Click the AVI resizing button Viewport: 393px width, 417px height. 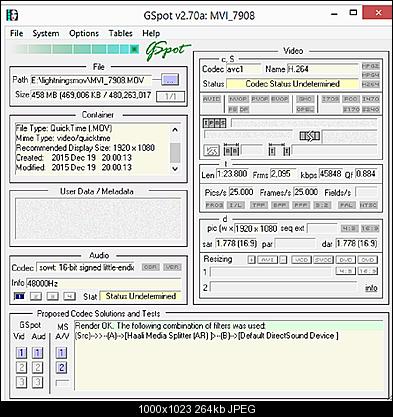tap(267, 260)
